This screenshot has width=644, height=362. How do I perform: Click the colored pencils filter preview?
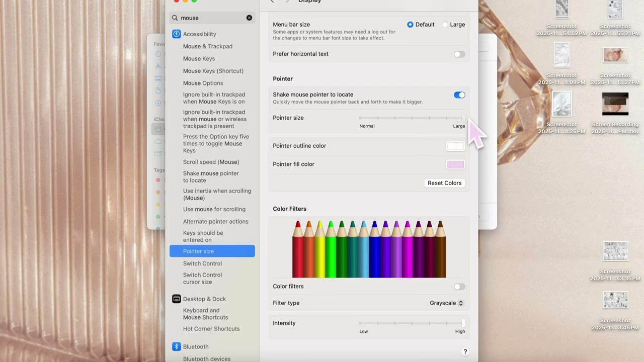click(x=369, y=249)
